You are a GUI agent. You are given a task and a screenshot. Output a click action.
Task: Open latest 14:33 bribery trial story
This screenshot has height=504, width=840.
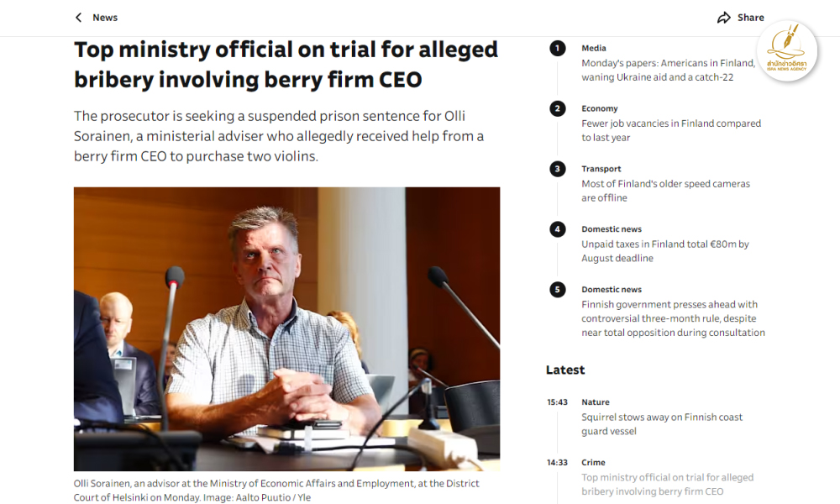tap(667, 485)
